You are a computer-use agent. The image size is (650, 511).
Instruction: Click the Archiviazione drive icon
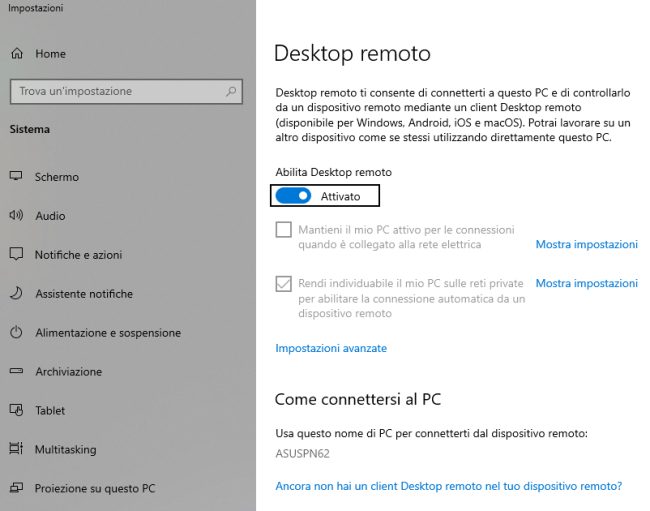(16, 371)
